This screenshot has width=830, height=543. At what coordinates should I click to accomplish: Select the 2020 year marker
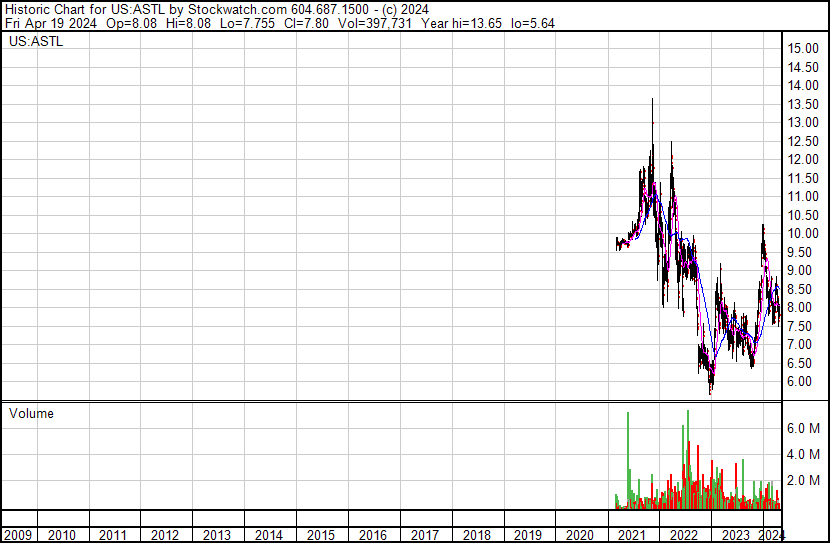[x=580, y=535]
